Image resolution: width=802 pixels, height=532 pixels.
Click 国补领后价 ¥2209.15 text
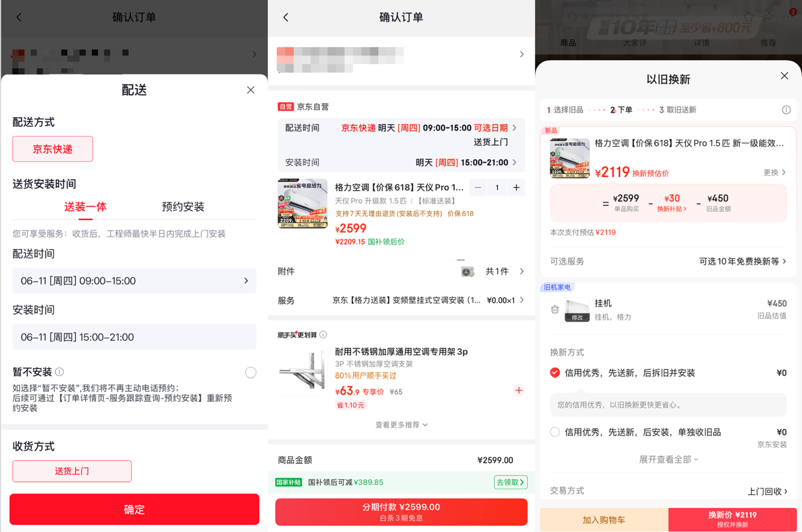[x=370, y=242]
